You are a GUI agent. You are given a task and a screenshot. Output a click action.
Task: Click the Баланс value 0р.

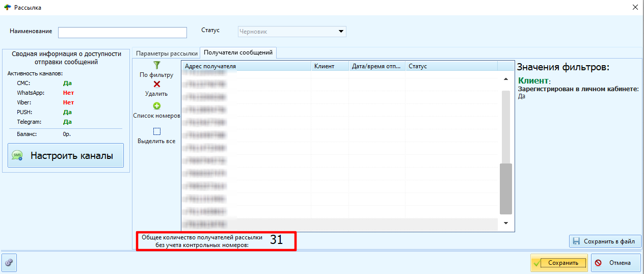click(66, 134)
